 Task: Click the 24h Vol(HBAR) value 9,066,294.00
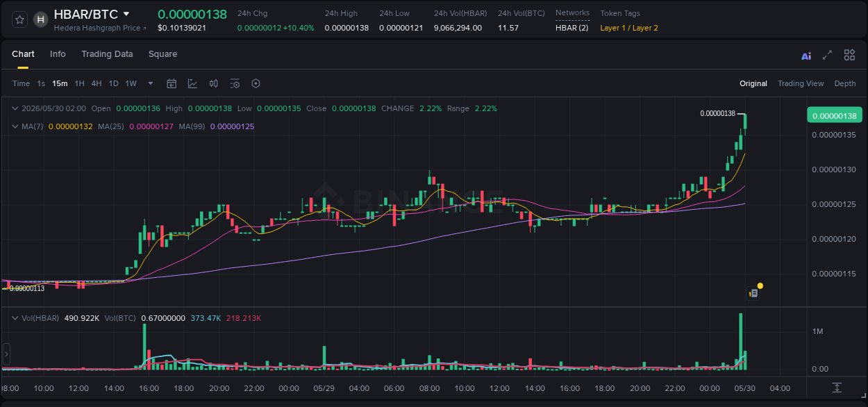coord(458,28)
